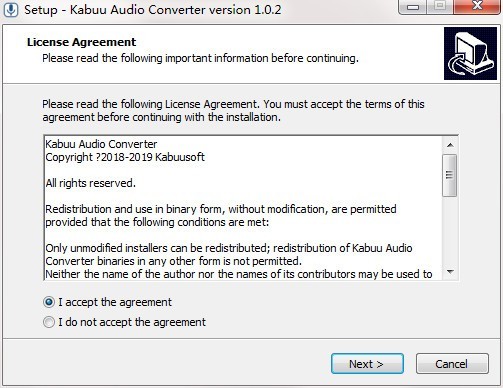Click the installer computer logo image
The height and width of the screenshot is (388, 503).
[x=470, y=54]
